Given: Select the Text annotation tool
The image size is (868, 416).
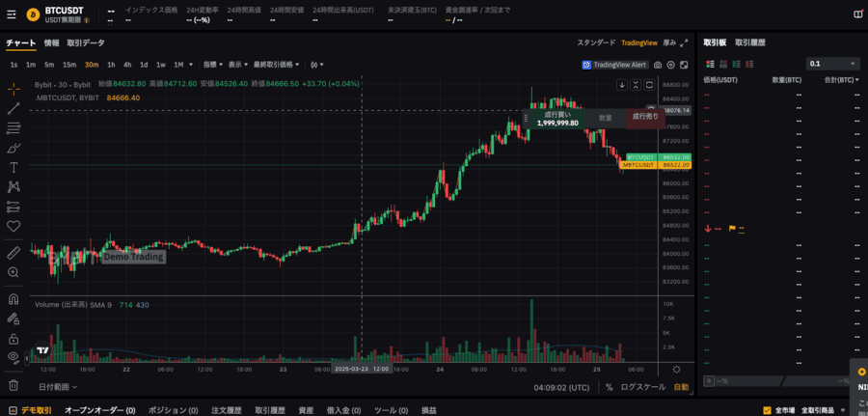Looking at the screenshot, I should (14, 167).
